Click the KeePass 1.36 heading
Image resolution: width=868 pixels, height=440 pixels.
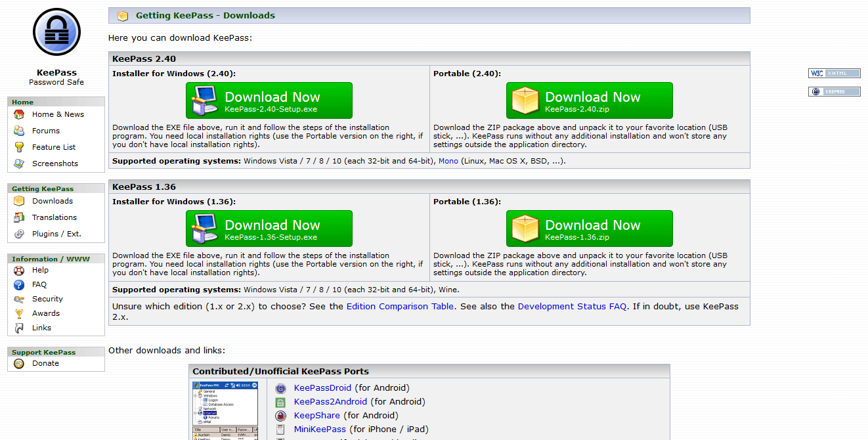[x=144, y=187]
